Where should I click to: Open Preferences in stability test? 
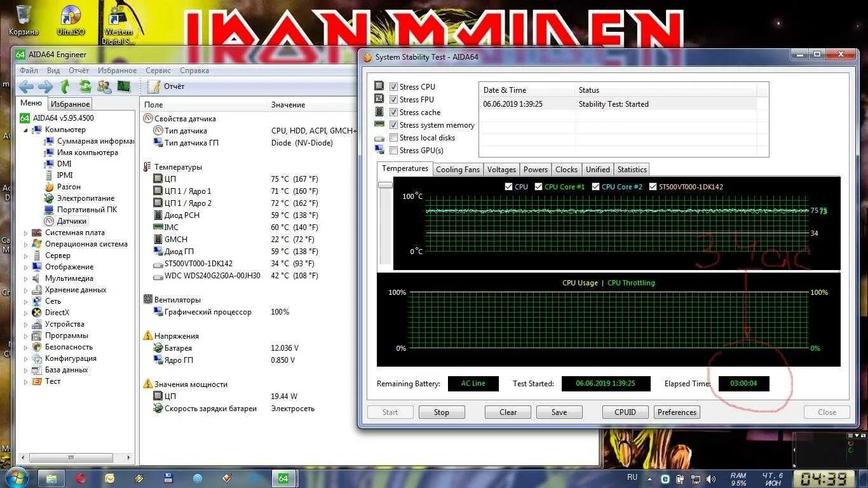pos(677,412)
